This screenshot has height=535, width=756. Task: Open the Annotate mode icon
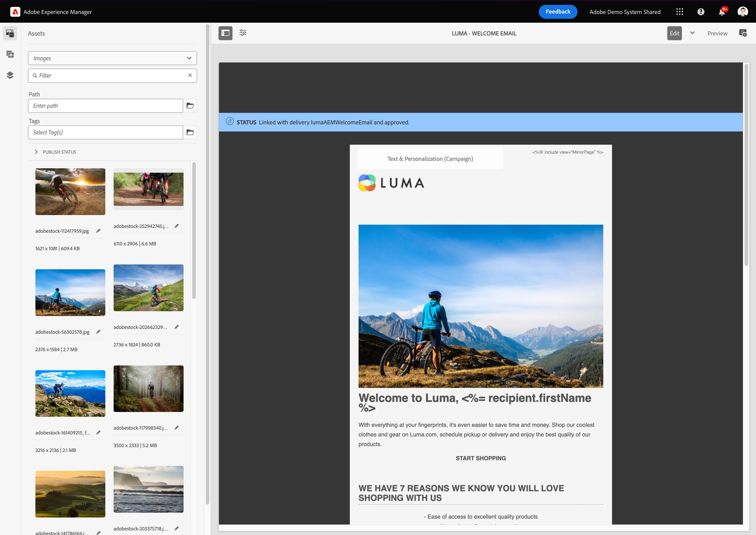pyautogui.click(x=743, y=33)
